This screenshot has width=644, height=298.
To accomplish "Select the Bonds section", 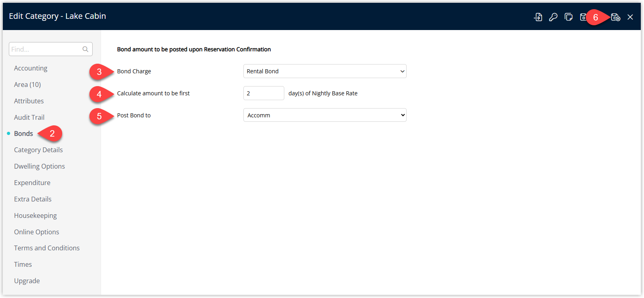I will coord(24,134).
